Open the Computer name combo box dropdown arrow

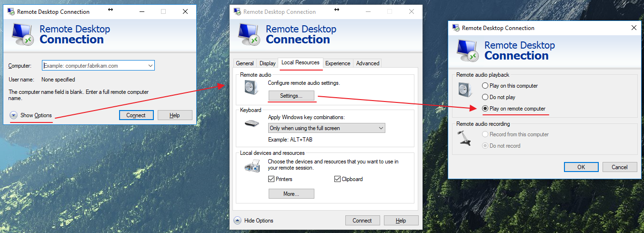click(151, 65)
